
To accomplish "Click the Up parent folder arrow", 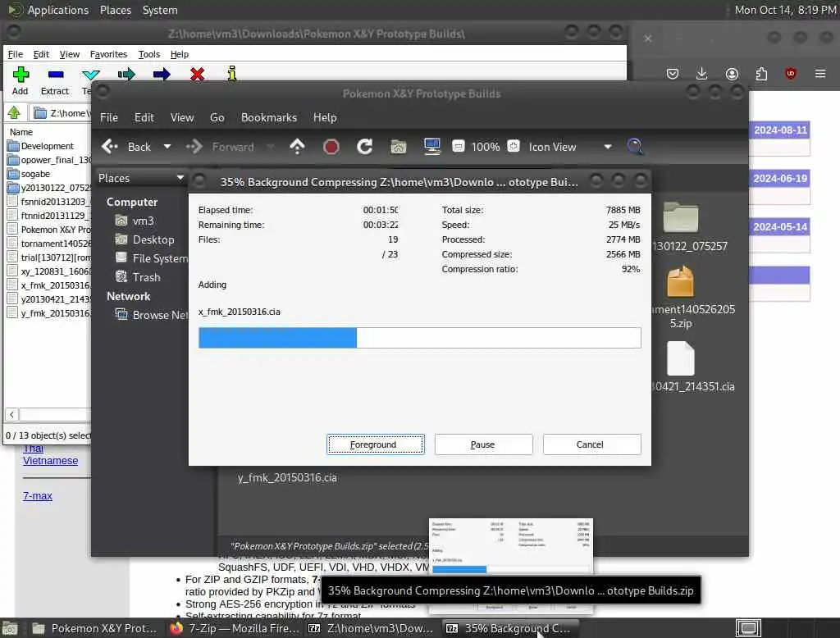I will tap(297, 146).
